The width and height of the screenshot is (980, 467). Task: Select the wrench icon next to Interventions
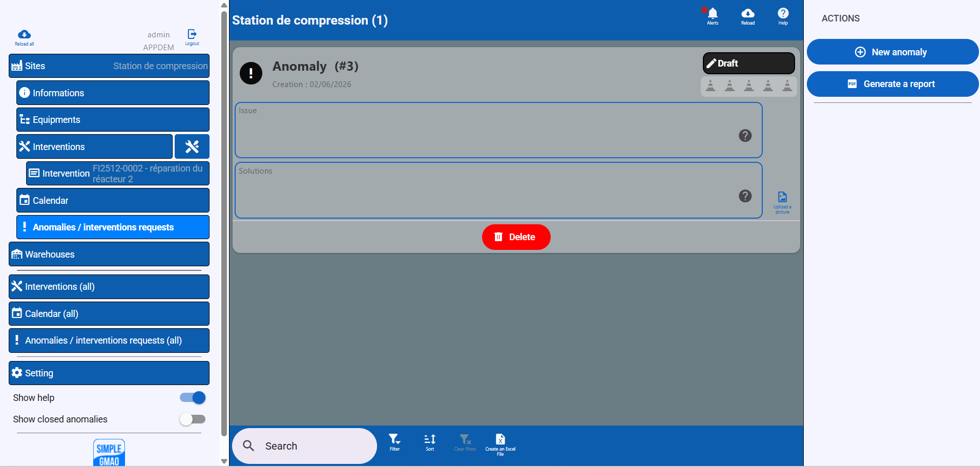(192, 146)
